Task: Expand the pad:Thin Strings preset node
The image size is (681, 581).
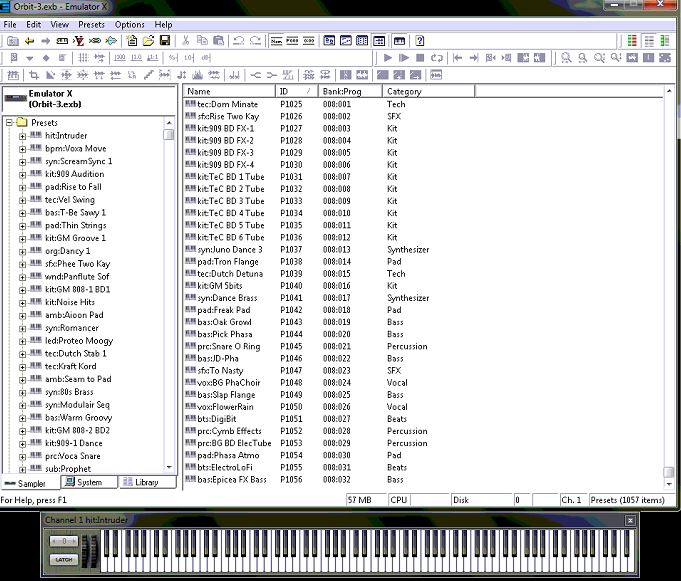Action: click(22, 226)
